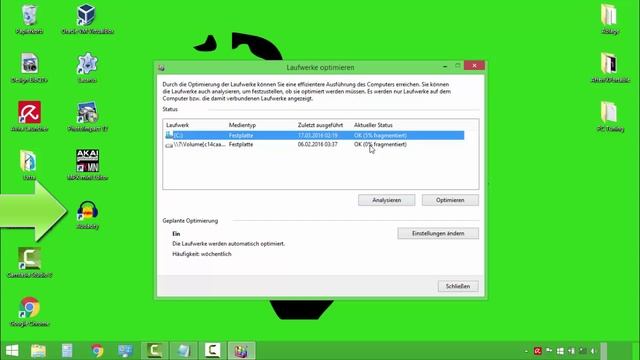Click 'Häufigkeit: wöchentlich' text
The image size is (640, 360).
pyautogui.click(x=202, y=254)
